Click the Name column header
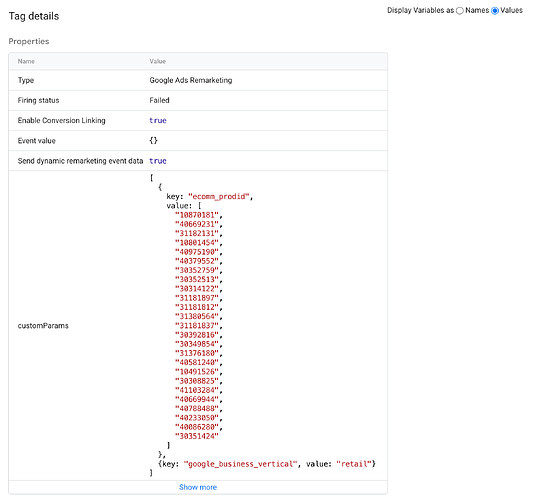 pyautogui.click(x=26, y=61)
